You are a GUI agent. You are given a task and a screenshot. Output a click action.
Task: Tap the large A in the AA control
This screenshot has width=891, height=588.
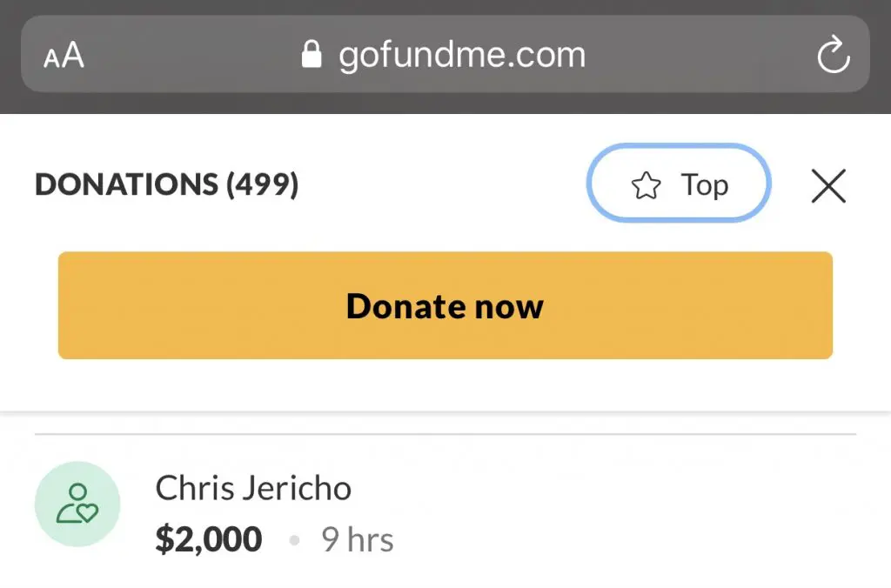[73, 56]
